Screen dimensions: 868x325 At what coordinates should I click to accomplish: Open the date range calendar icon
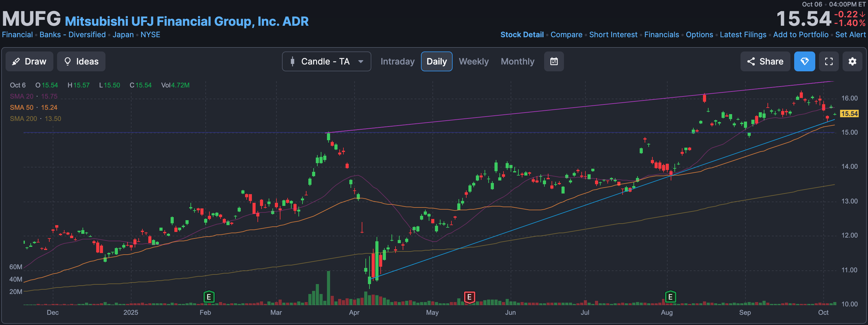click(554, 61)
